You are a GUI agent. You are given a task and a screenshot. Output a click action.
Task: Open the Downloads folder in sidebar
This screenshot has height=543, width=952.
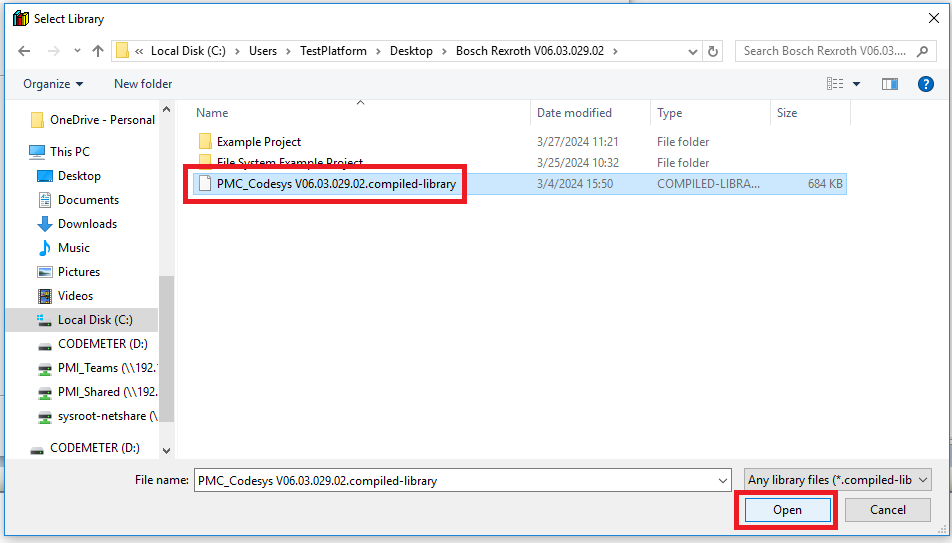click(x=87, y=224)
